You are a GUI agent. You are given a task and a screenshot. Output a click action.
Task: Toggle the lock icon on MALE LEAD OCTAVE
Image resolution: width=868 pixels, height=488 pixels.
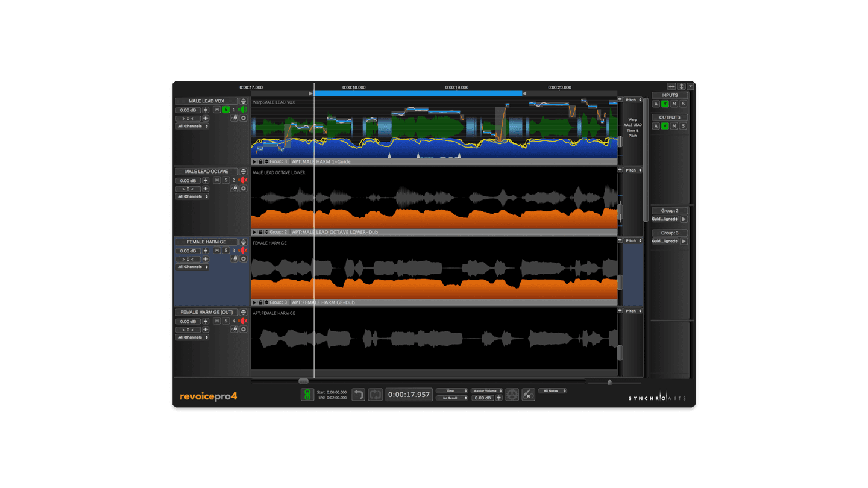[235, 189]
